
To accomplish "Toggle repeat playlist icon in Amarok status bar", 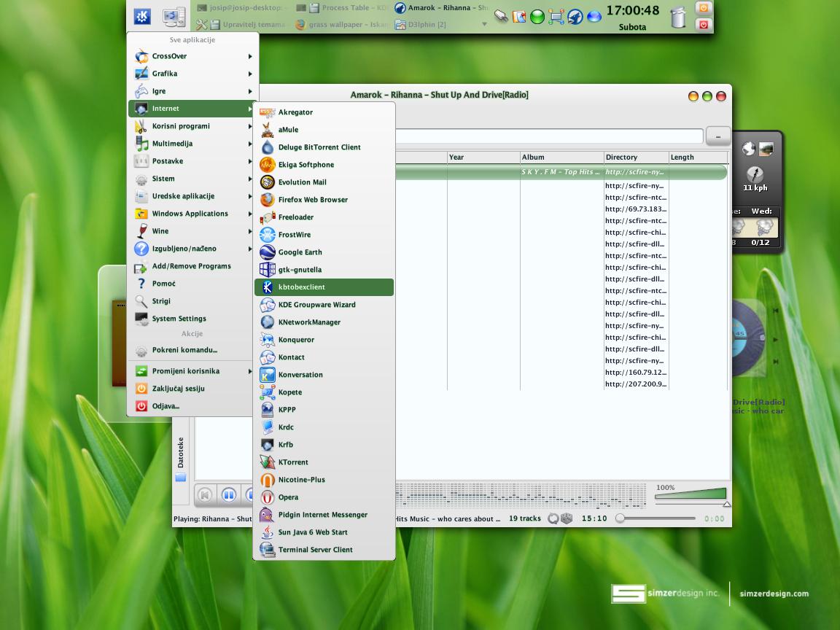I will tap(553, 518).
